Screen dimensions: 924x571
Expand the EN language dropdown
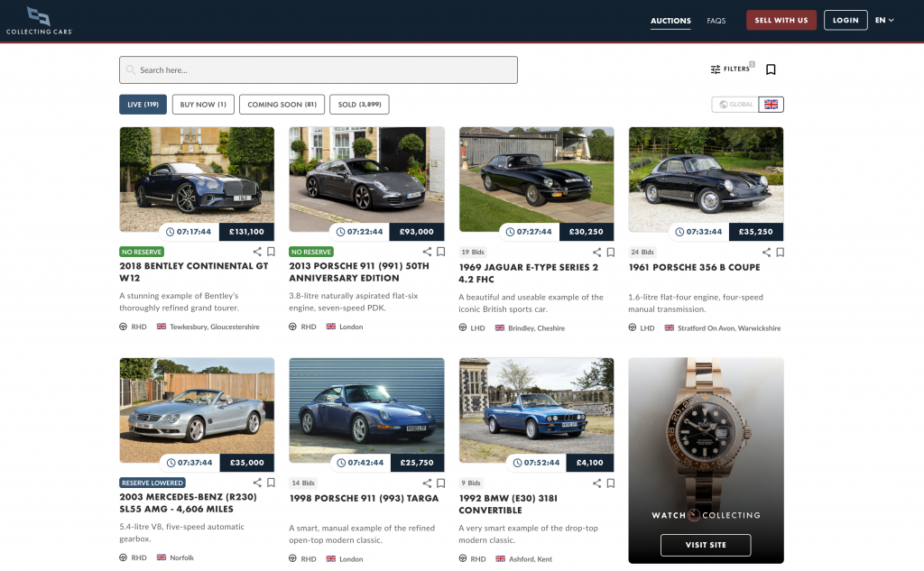pyautogui.click(x=884, y=20)
